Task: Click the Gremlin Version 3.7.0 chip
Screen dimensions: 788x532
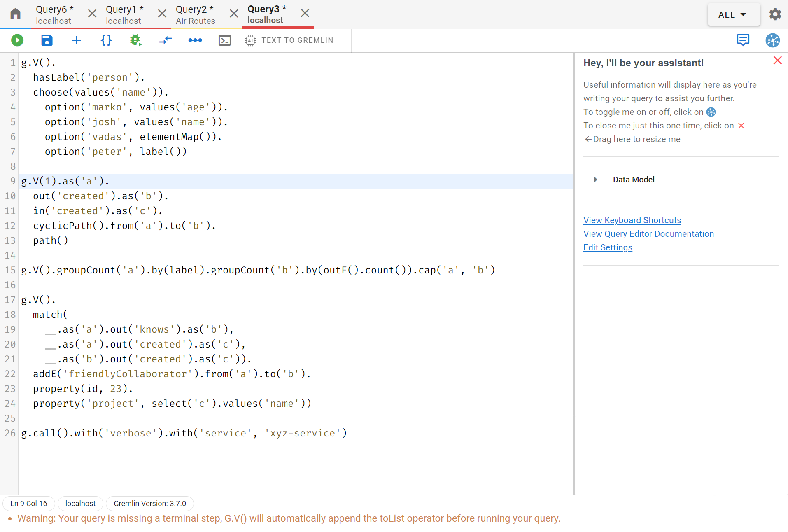Action: click(150, 503)
